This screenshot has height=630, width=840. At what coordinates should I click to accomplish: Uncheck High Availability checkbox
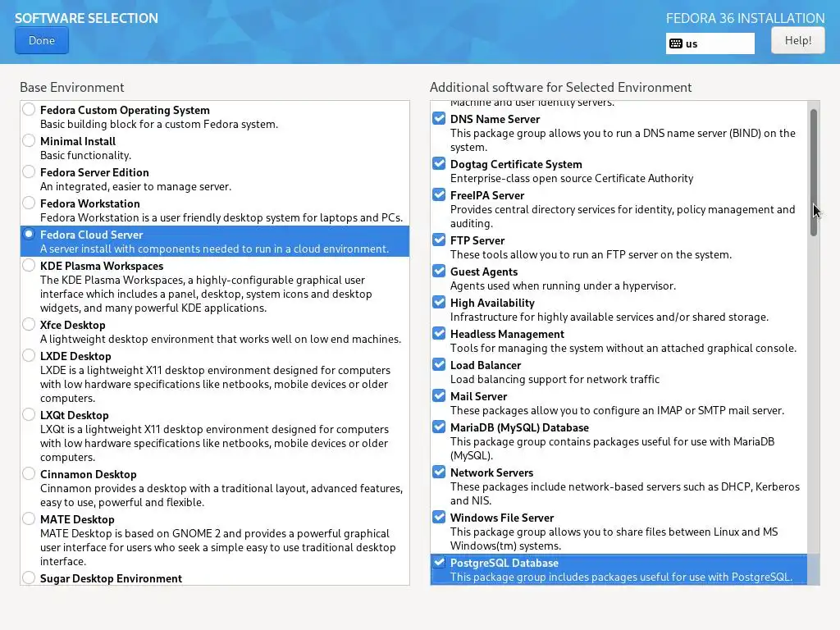[439, 302]
